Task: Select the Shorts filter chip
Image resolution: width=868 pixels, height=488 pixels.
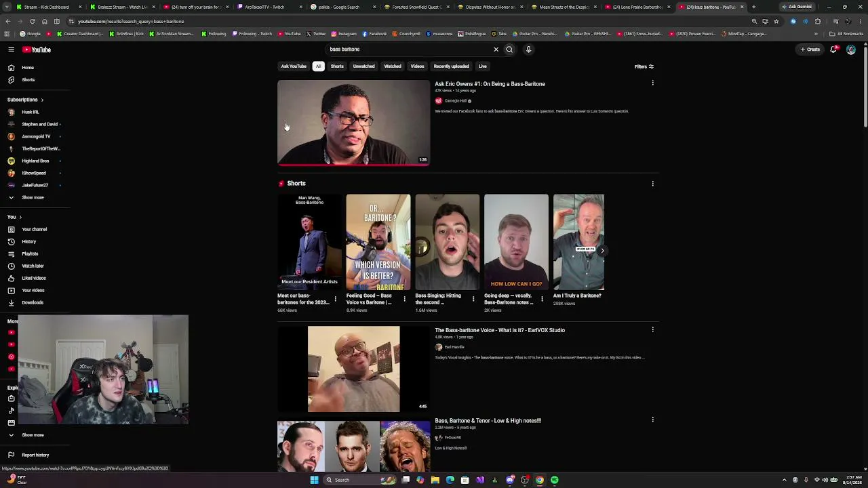Action: (x=337, y=66)
